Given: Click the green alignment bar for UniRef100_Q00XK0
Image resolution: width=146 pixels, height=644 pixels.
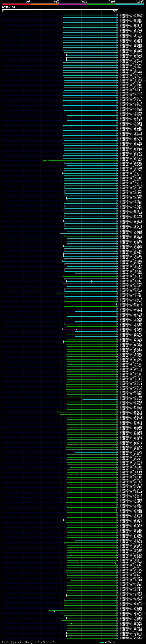Looking at the screenshot, I should pyautogui.click(x=87, y=294).
